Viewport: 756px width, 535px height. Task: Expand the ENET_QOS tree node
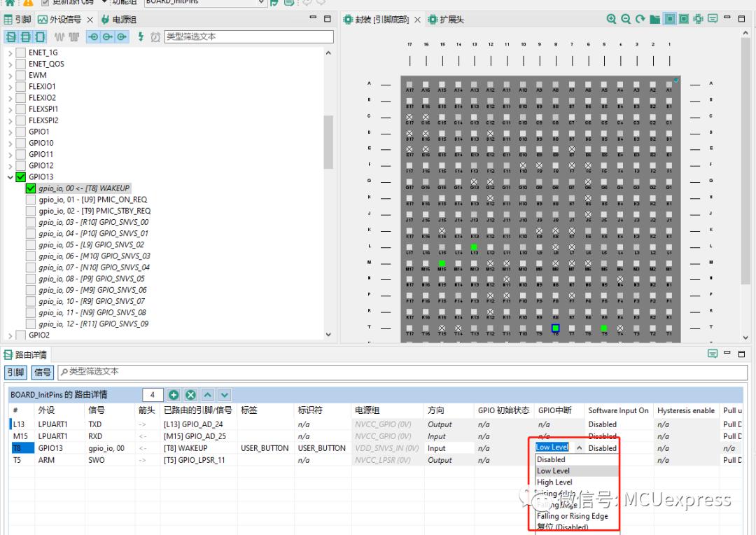[10, 64]
